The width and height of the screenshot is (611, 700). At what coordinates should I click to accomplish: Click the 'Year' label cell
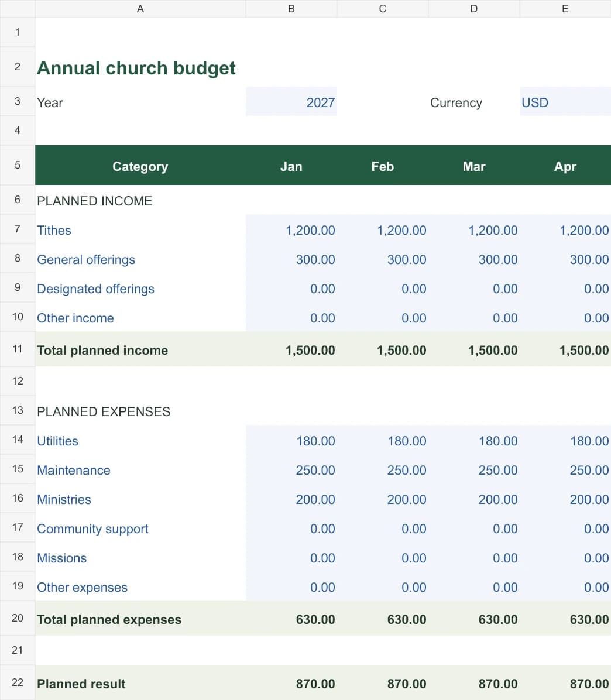click(x=140, y=102)
